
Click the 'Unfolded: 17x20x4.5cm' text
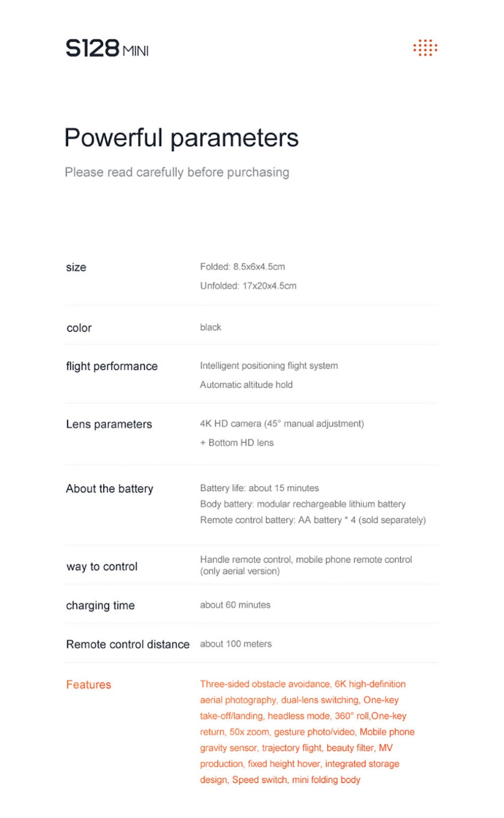248,286
